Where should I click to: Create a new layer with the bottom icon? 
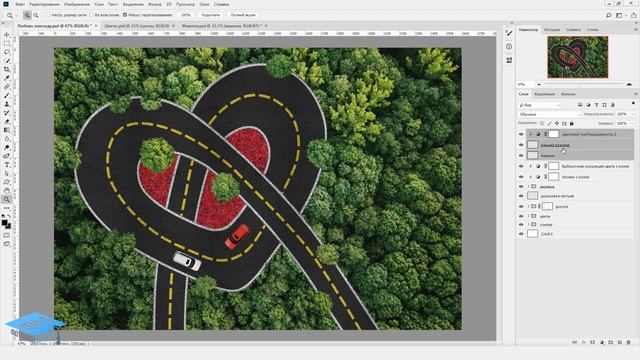620,342
